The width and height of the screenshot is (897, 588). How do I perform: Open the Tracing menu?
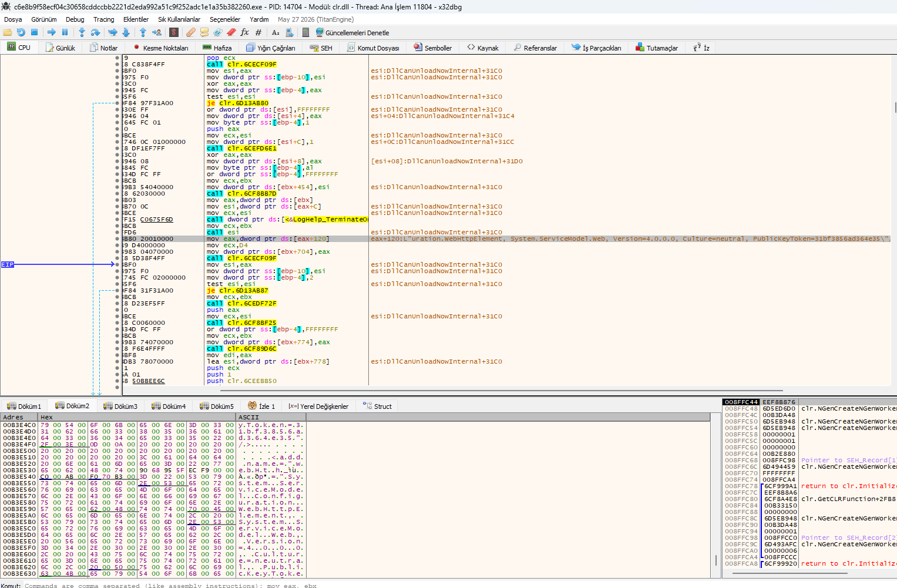(x=104, y=19)
